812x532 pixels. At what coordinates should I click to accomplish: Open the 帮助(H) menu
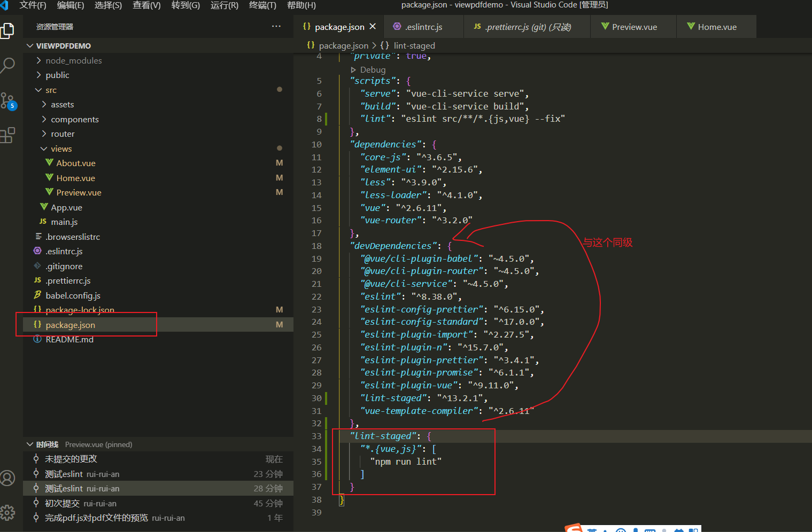pyautogui.click(x=301, y=5)
